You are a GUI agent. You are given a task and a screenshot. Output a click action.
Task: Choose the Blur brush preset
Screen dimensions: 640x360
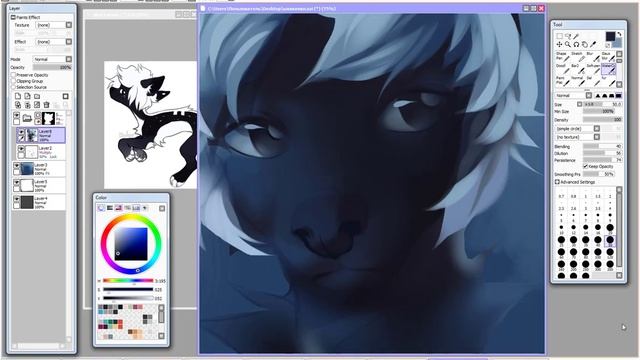(592, 57)
